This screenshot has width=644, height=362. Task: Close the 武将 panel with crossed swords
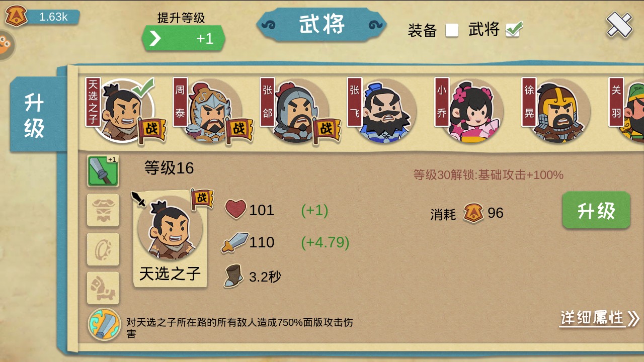619,24
